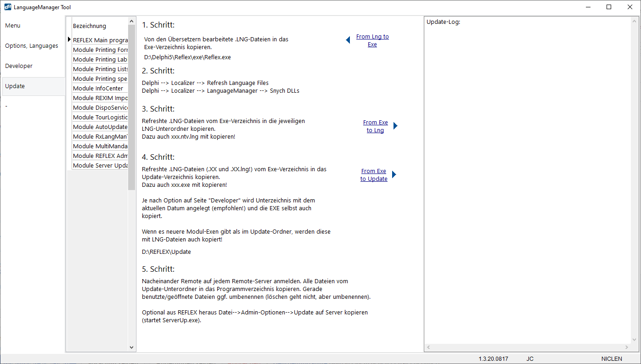Click the 3. Schritt heading

(158, 109)
